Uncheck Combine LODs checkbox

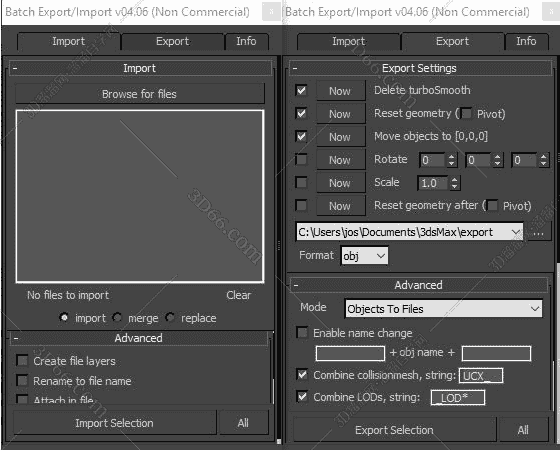302,396
